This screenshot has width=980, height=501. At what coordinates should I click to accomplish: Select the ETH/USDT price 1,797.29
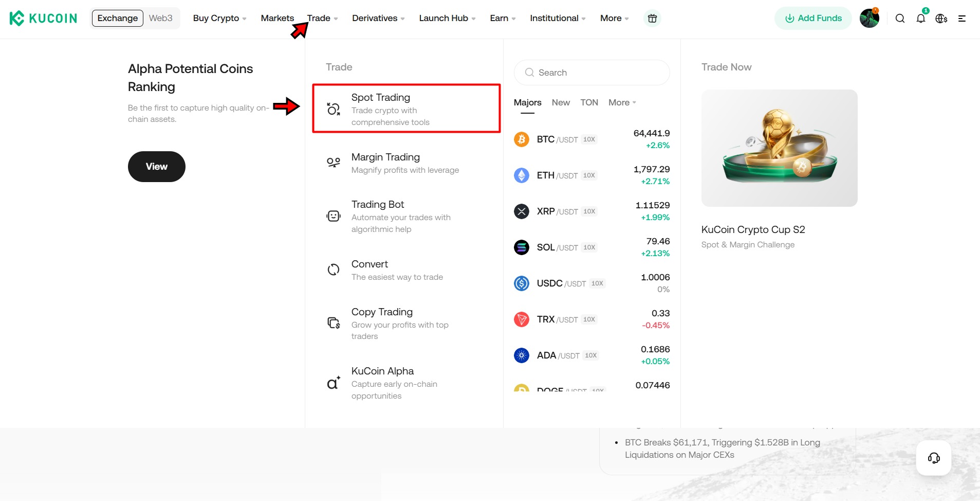pos(651,169)
